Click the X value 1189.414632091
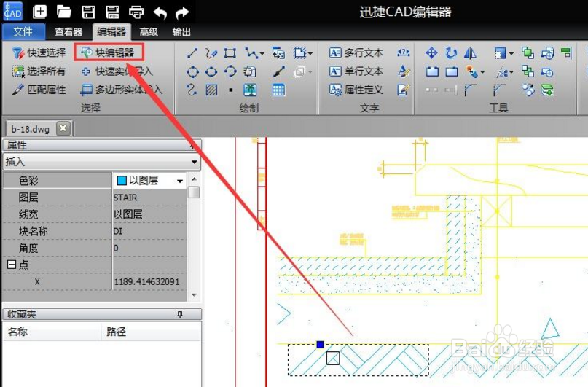The width and height of the screenshot is (588, 387). (146, 281)
